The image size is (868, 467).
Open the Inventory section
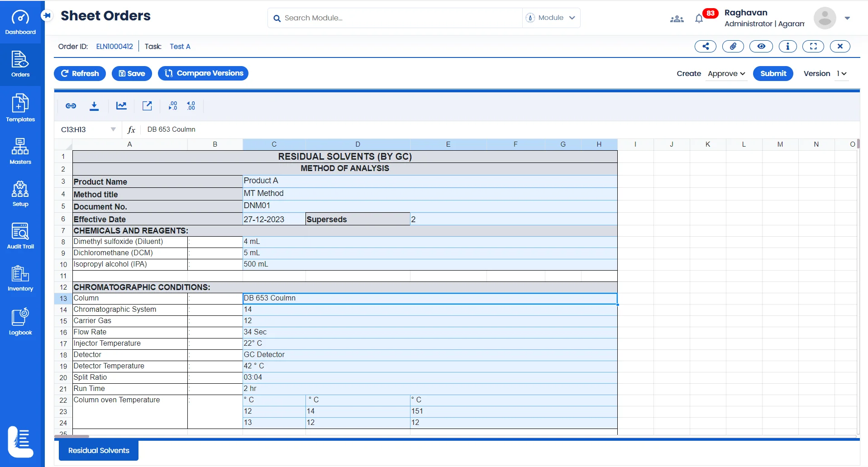tap(20, 278)
